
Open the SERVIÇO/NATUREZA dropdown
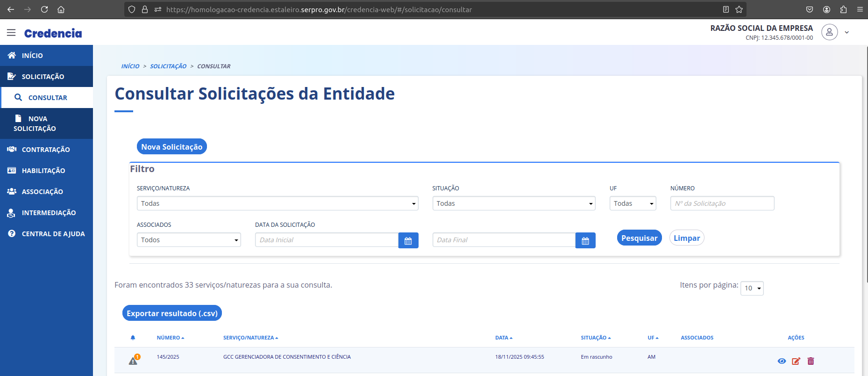277,203
